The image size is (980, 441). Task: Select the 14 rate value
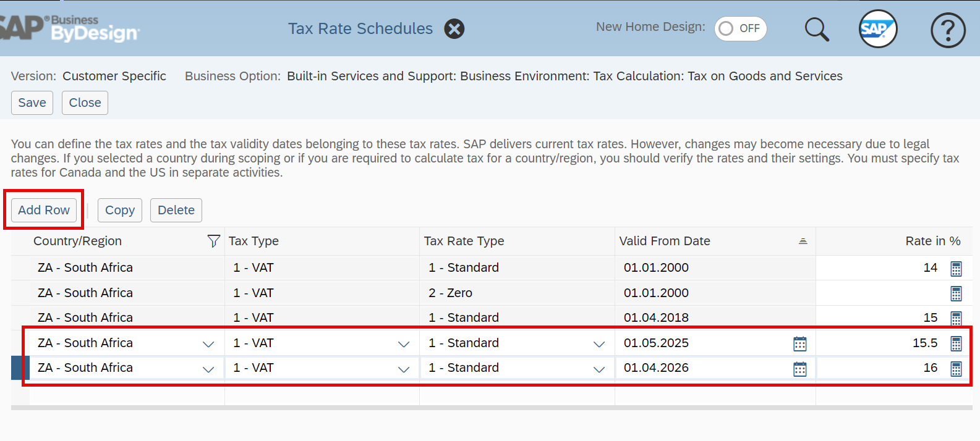[930, 267]
